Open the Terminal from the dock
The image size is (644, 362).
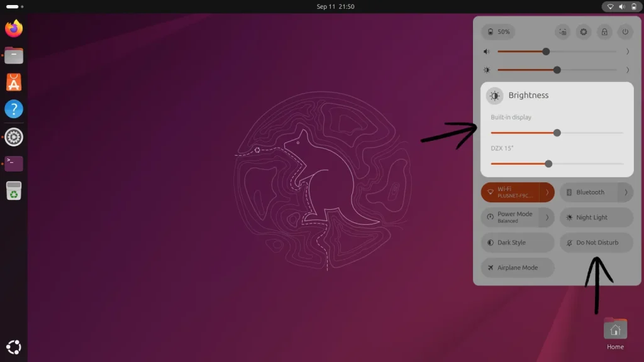[x=14, y=163]
